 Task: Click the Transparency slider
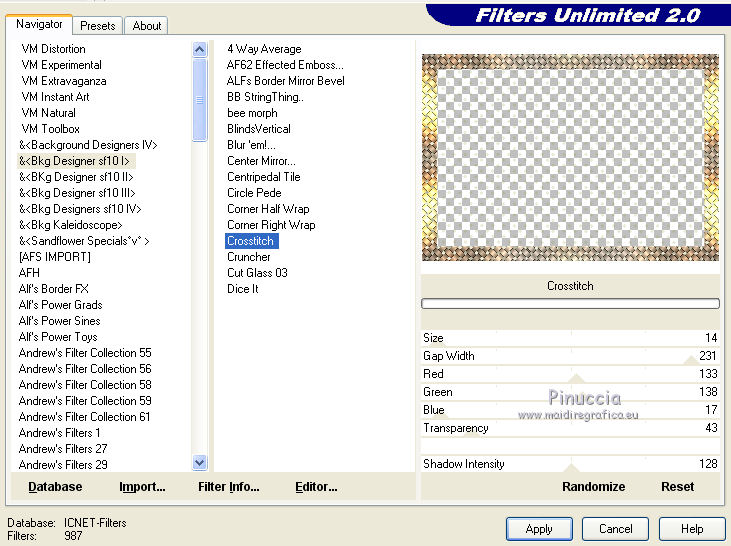tap(570, 428)
